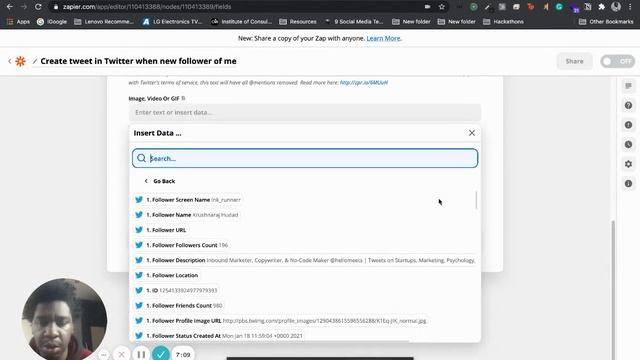Screen dimensions: 640x360
Task: Select 1. Follower Description entry
Action: pos(305,260)
